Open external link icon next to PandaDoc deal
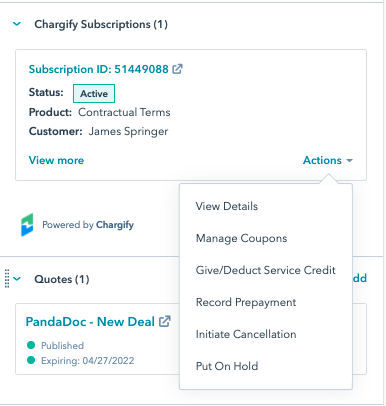This screenshot has width=386, height=406. pos(165,321)
